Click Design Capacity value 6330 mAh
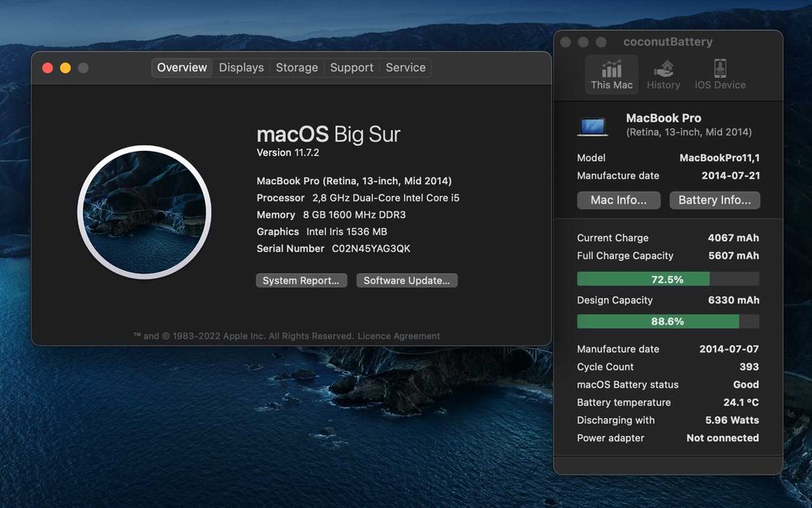 pyautogui.click(x=734, y=300)
